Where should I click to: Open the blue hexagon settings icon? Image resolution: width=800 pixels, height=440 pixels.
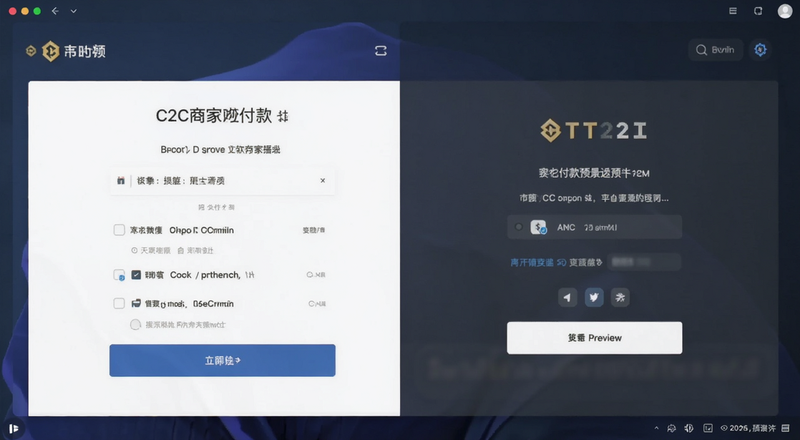point(760,50)
